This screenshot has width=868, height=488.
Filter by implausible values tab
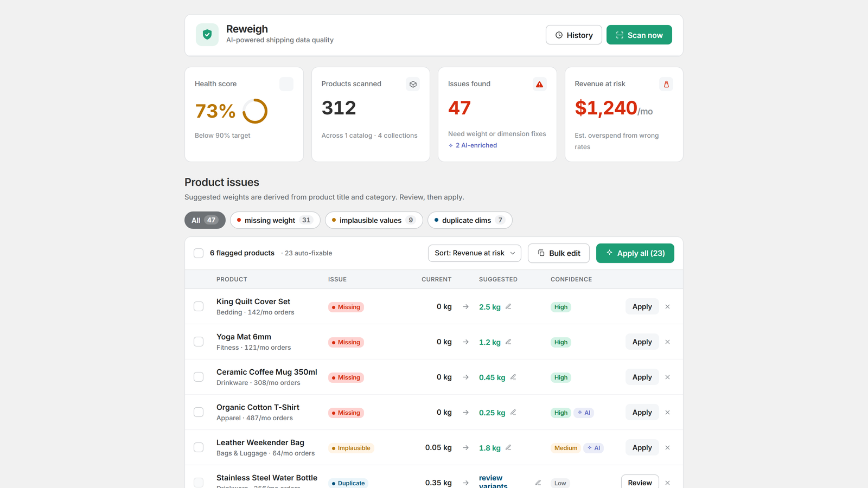click(374, 220)
